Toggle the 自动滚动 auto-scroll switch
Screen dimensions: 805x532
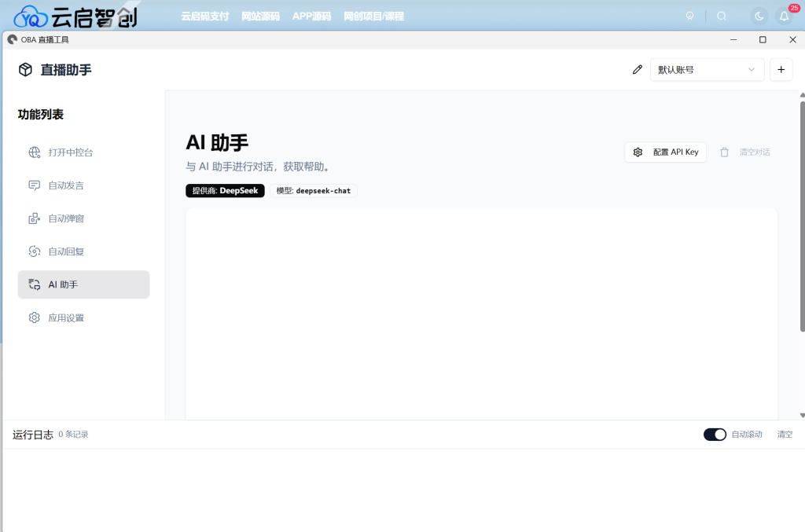[x=715, y=434]
